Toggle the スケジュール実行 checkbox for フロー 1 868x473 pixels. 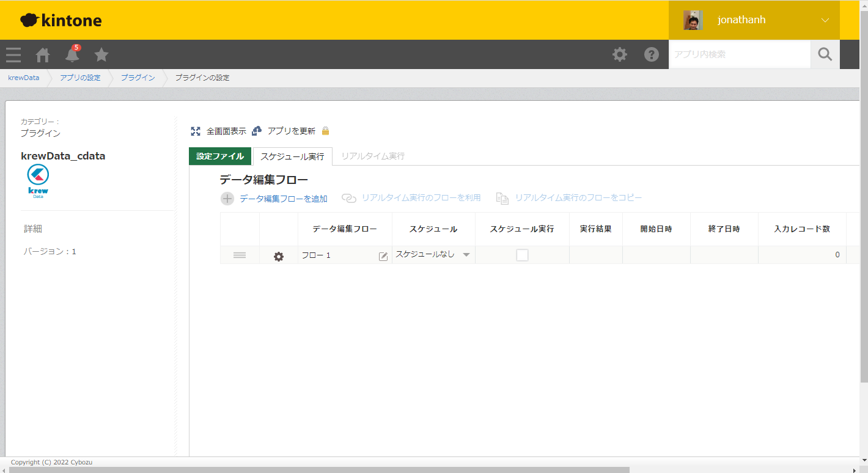click(x=522, y=255)
